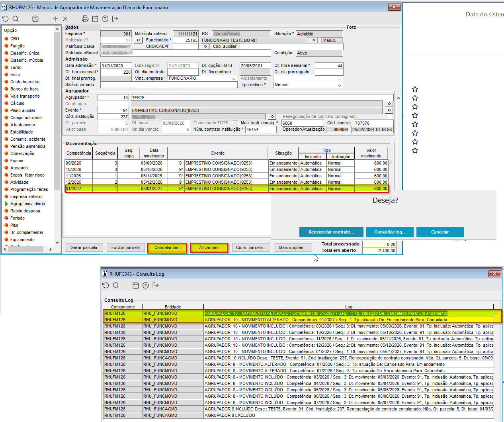
Task: Click the help question mark in Consulta Log
Action: (146, 285)
